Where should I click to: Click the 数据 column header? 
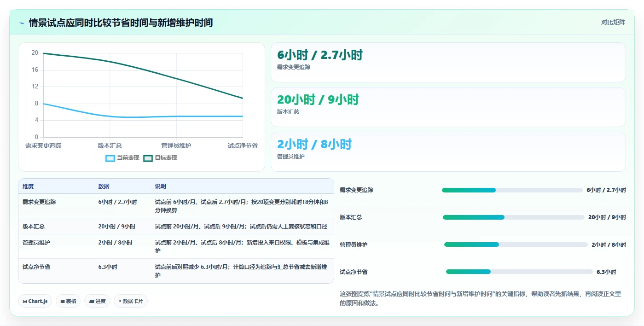point(104,186)
